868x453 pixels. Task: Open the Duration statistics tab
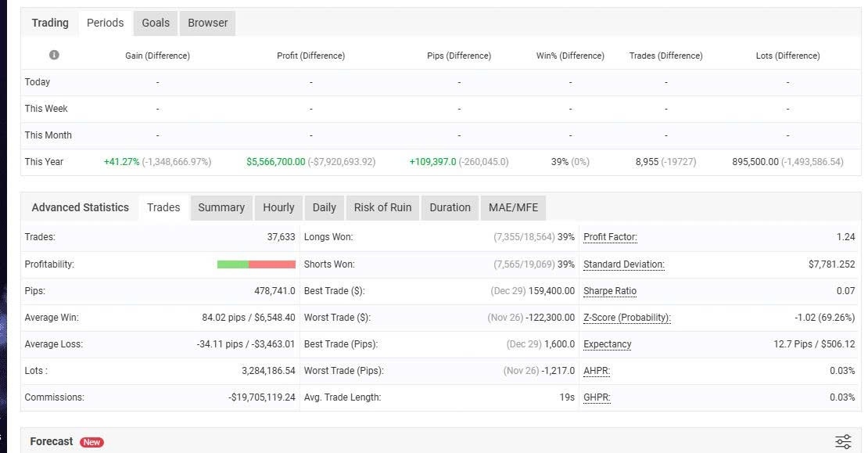coord(450,207)
